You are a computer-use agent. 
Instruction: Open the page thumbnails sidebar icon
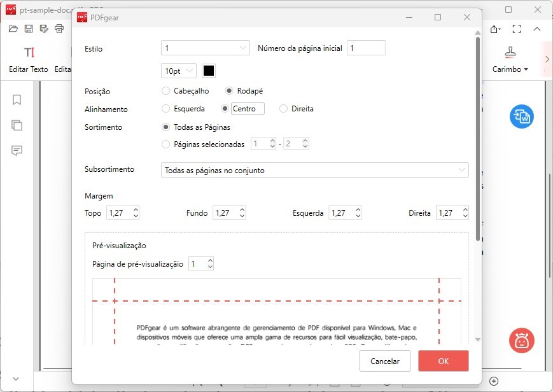17,125
